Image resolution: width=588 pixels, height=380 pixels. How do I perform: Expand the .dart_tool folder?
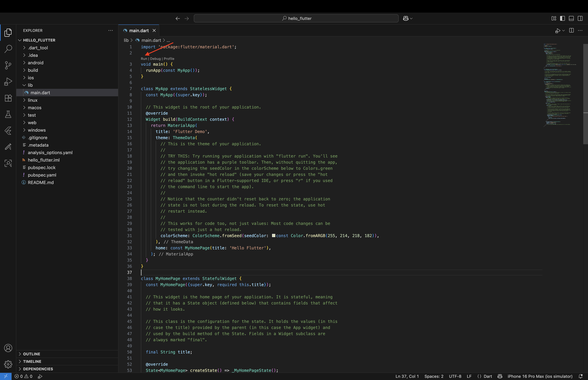click(x=67, y=48)
